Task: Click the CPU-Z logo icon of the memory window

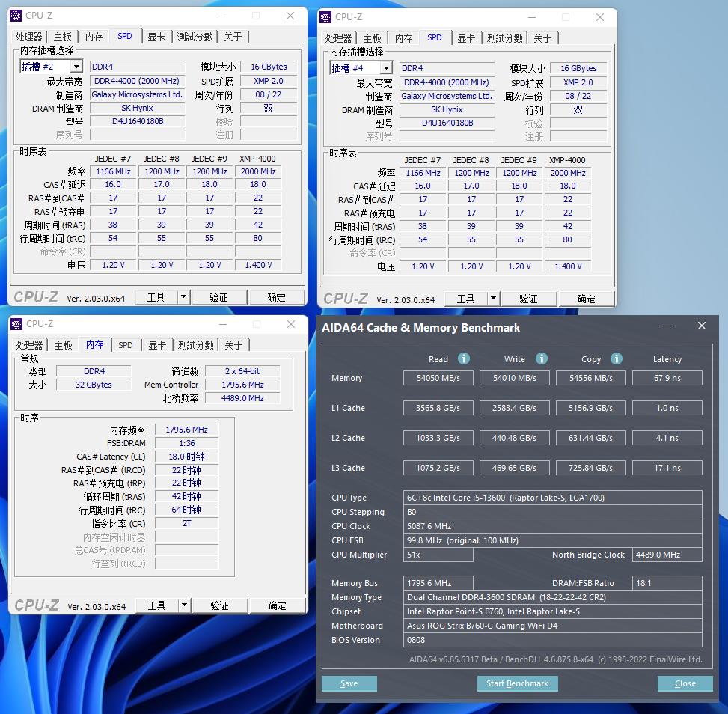Action: click(x=17, y=324)
